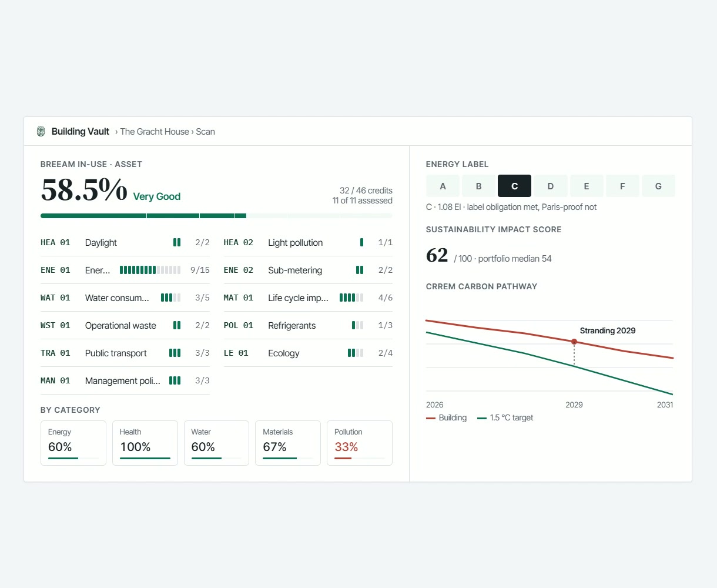Image resolution: width=717 pixels, height=588 pixels.
Task: Click the Scan breadcrumb
Action: pyautogui.click(x=206, y=132)
